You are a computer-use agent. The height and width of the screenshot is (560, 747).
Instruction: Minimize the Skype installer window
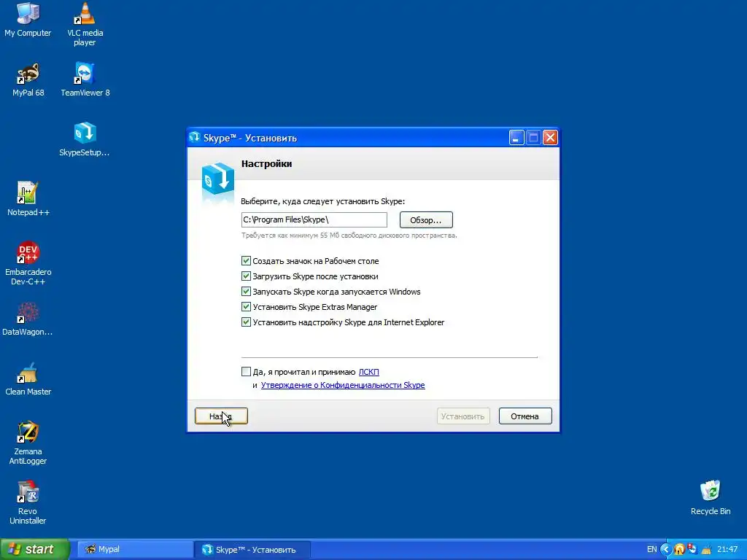tap(516, 138)
